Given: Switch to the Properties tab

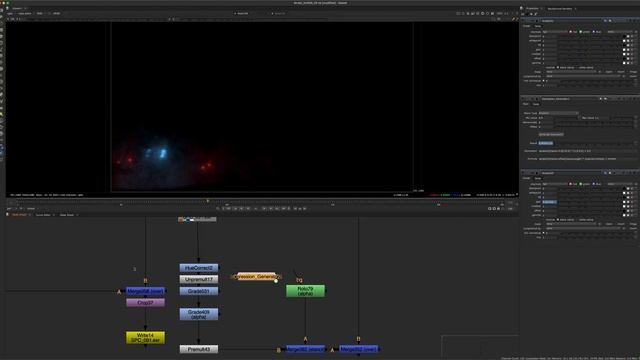Looking at the screenshot, I should click(x=532, y=8).
